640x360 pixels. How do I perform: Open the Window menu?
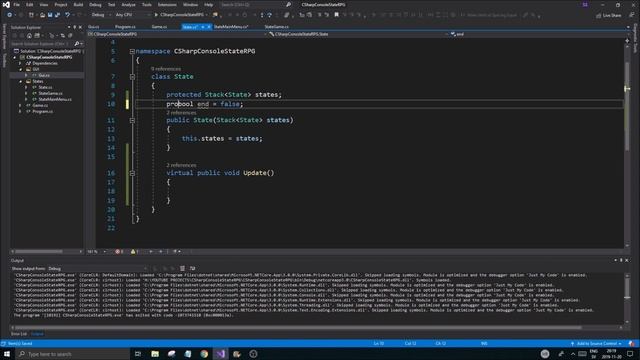(x=190, y=4)
